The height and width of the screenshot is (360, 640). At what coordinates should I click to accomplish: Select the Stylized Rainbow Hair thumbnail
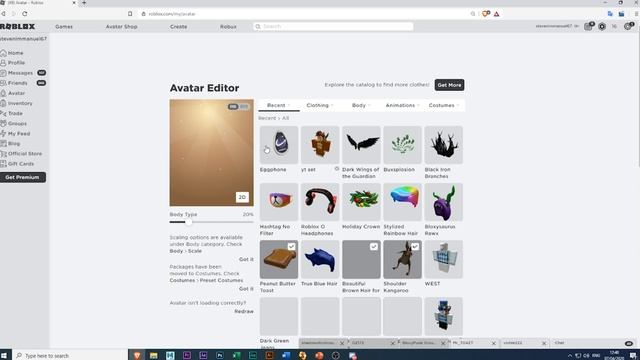pyautogui.click(x=402, y=202)
